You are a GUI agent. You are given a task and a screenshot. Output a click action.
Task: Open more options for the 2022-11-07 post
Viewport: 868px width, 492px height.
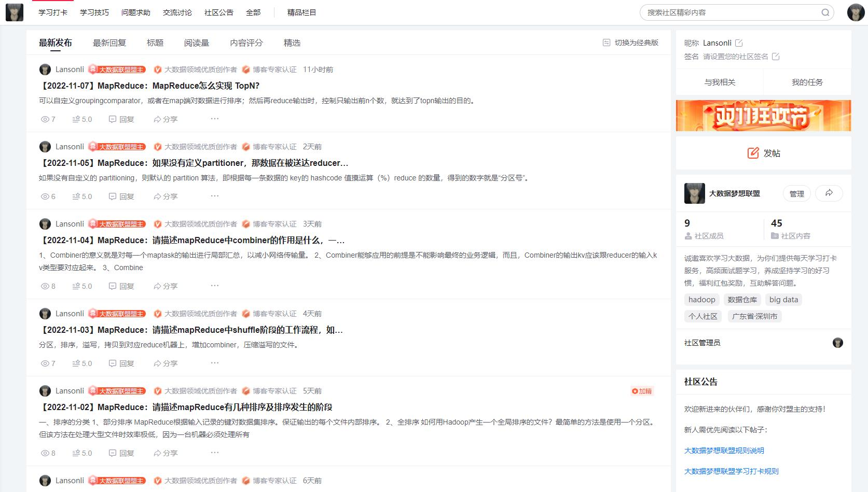pyautogui.click(x=215, y=119)
